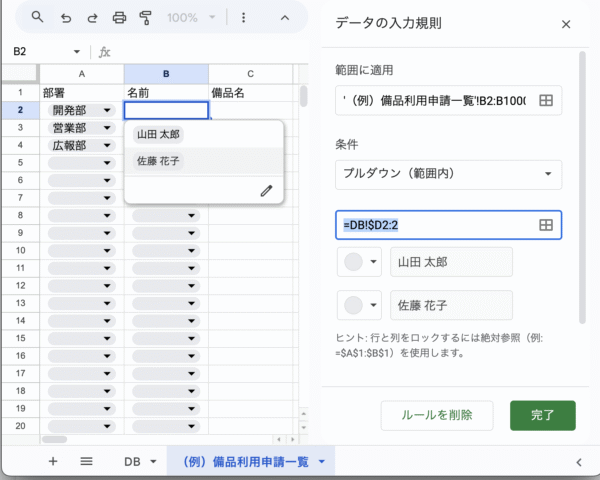Click the redo arrow icon

[92, 18]
